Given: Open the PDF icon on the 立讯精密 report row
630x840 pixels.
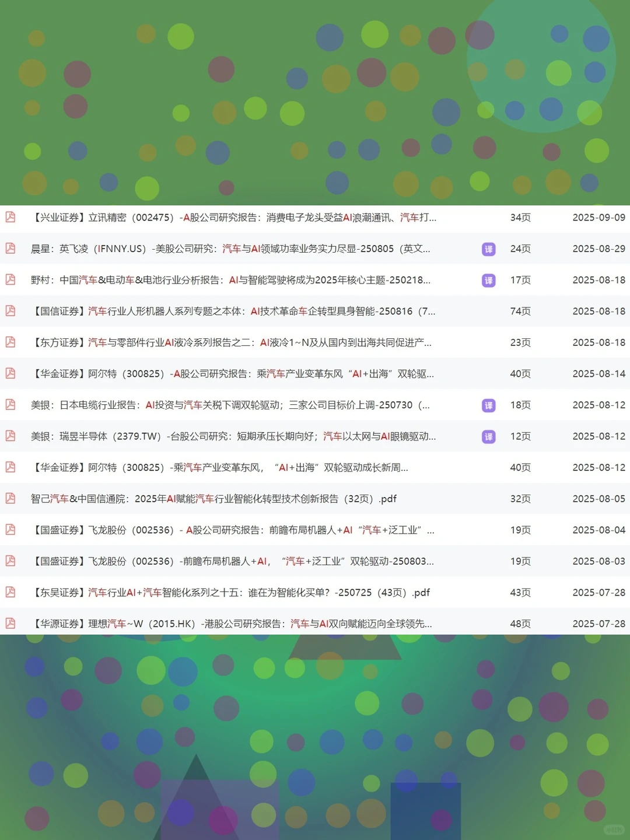Looking at the screenshot, I should pos(10,217).
